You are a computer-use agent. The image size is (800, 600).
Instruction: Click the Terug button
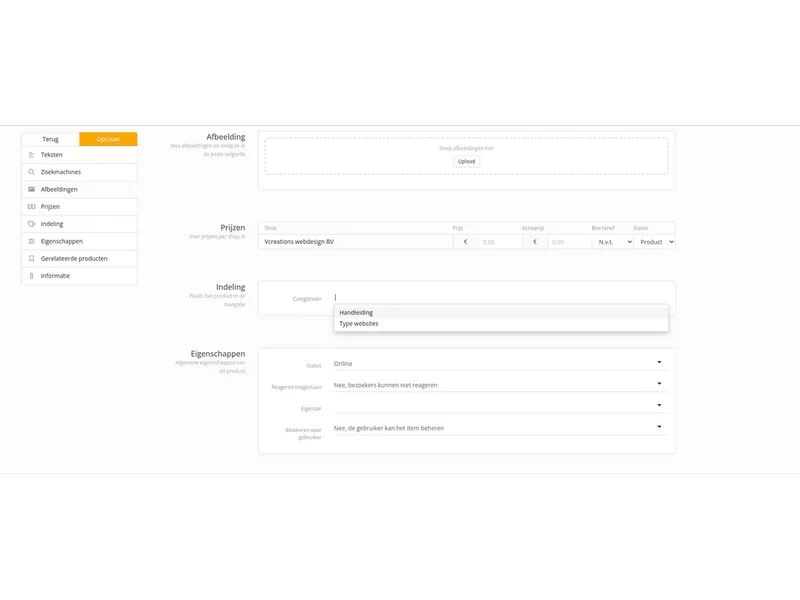(51, 139)
